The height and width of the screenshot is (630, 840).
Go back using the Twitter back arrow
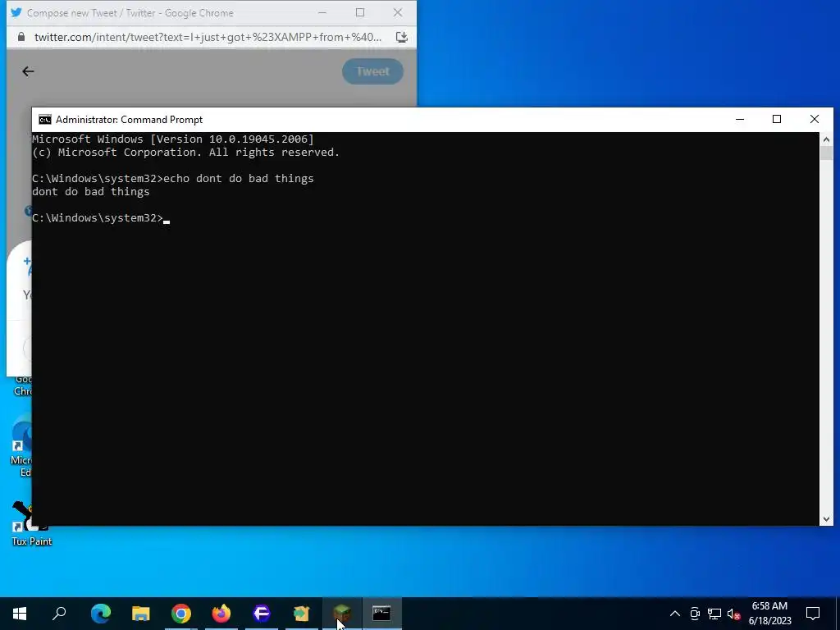coord(28,71)
